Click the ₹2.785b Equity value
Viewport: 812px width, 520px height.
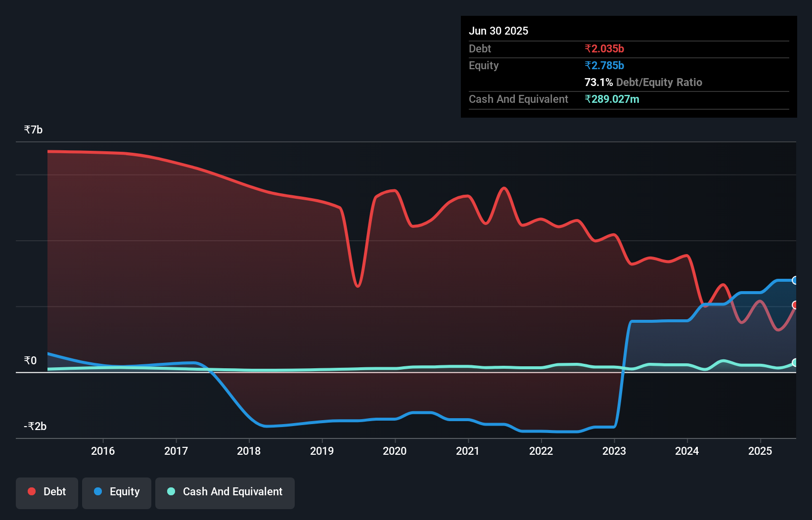tap(604, 65)
